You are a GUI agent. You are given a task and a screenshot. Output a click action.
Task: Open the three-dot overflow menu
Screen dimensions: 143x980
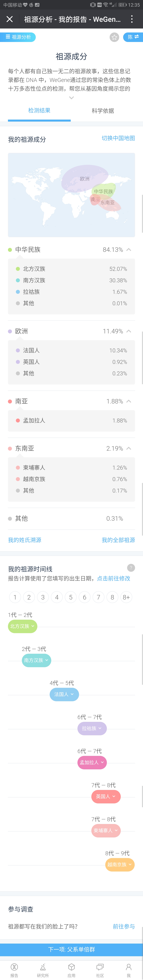click(132, 19)
